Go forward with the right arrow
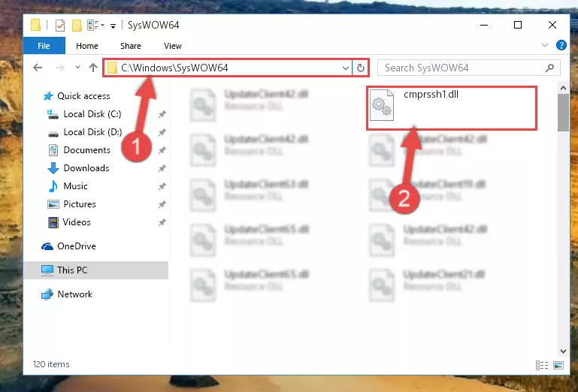 click(x=59, y=68)
